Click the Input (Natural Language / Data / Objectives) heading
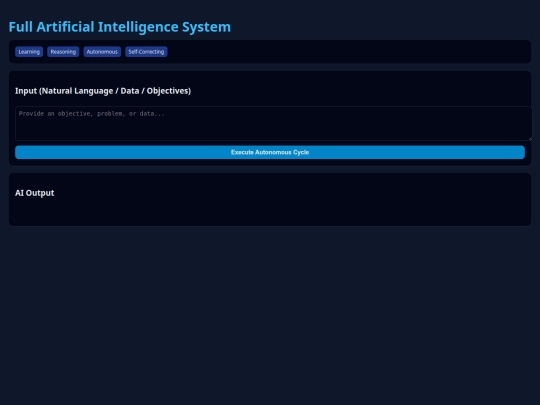This screenshot has width=540, height=405. pos(103,91)
